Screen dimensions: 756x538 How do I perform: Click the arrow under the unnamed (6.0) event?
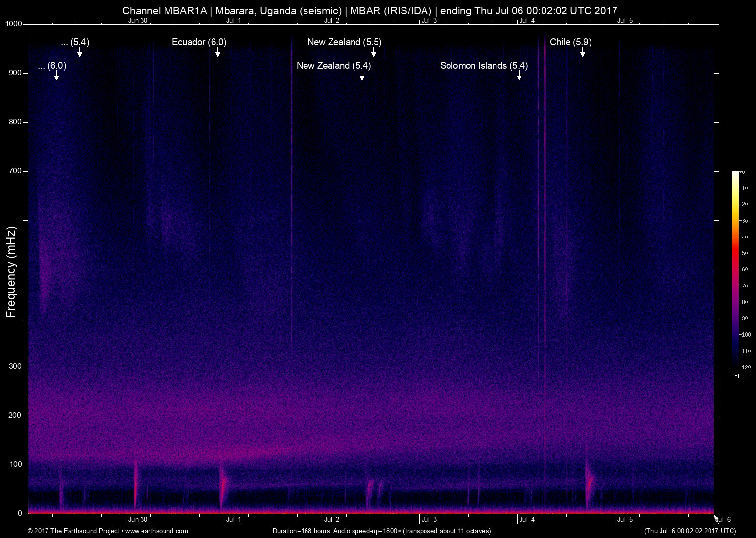(x=57, y=76)
